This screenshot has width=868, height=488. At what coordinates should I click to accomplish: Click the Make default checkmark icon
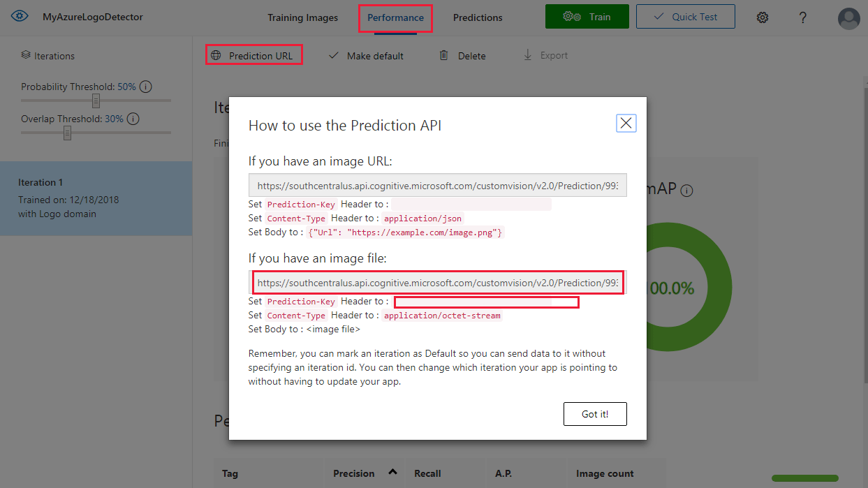pos(333,55)
